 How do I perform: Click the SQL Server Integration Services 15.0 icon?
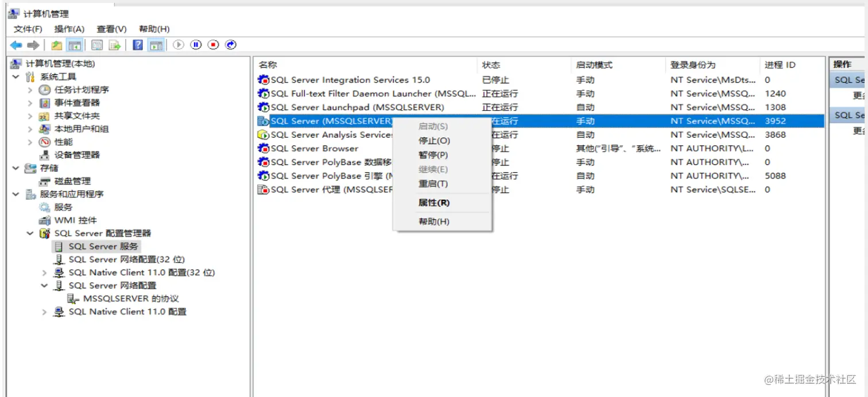[263, 80]
